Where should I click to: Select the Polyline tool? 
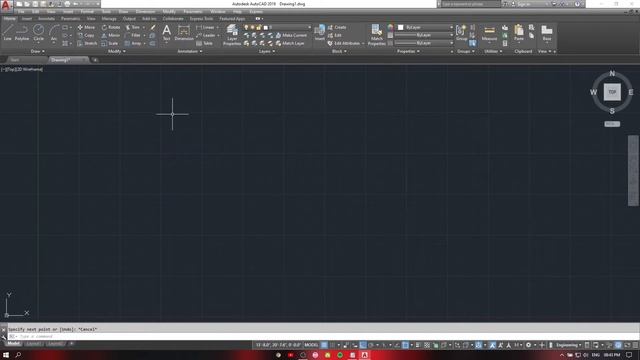tap(22, 32)
